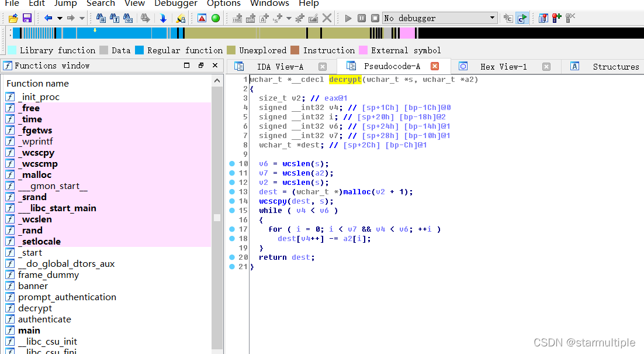Click the Regular function blue swatch
This screenshot has width=644, height=354.
click(x=140, y=50)
